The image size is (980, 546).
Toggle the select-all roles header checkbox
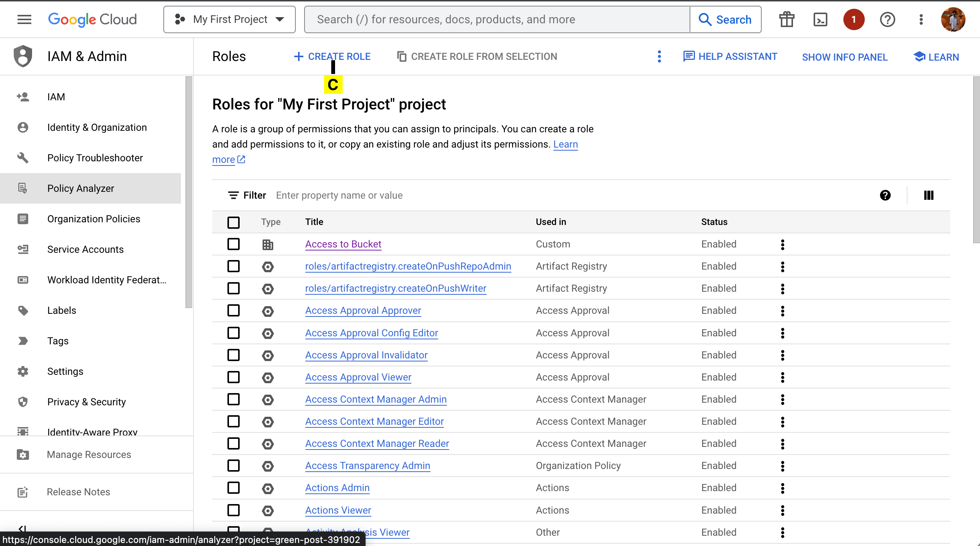point(234,222)
